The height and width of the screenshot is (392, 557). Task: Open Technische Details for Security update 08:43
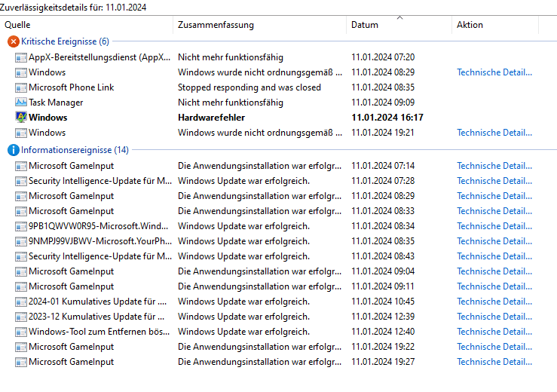coord(494,256)
